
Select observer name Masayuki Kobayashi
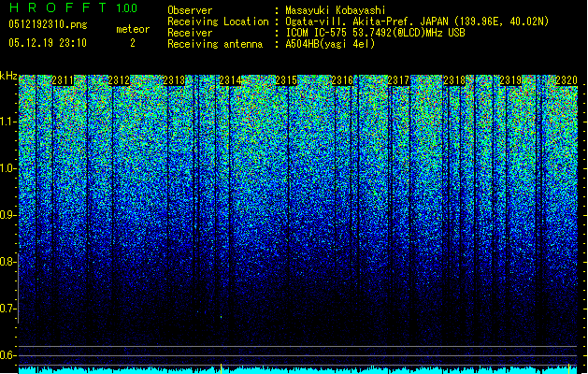[x=336, y=10]
